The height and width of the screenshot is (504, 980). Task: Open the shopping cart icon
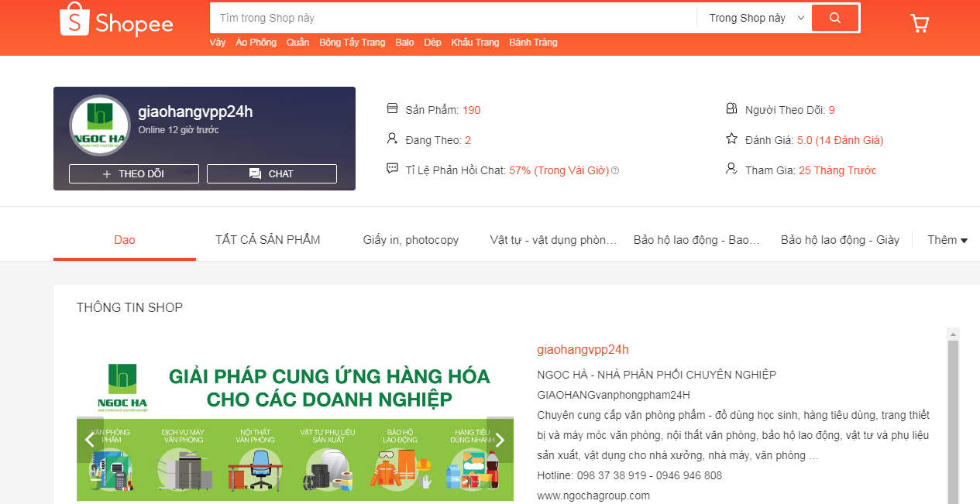click(x=920, y=23)
